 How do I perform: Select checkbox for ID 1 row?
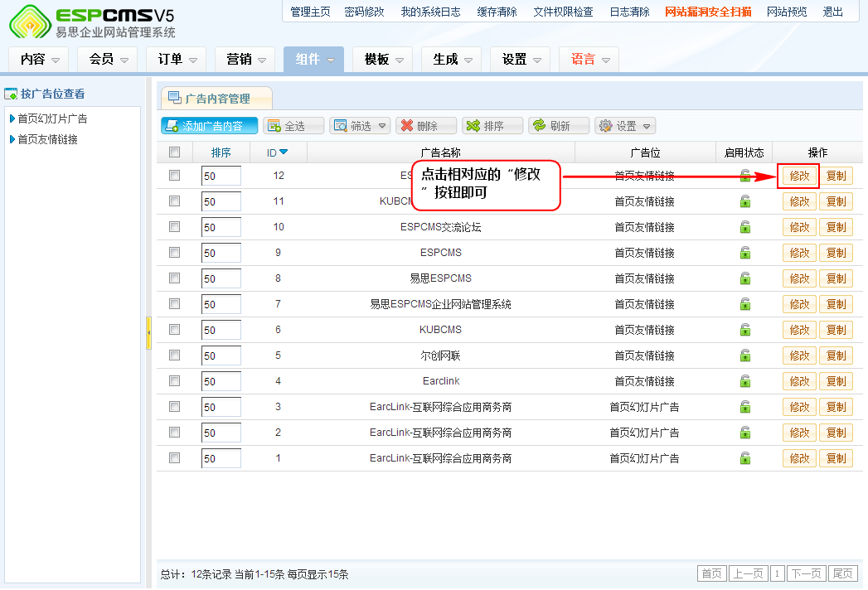click(174, 457)
